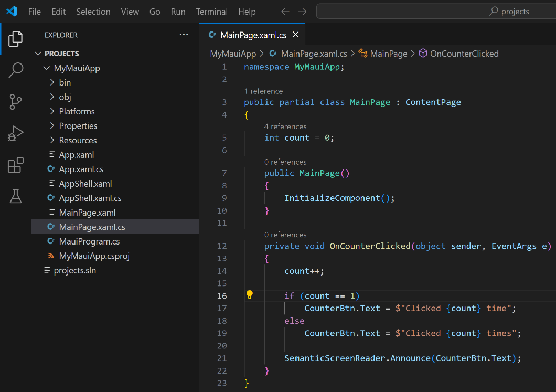The width and height of the screenshot is (556, 392).
Task: Click the navigate back arrow
Action: [x=285, y=11]
